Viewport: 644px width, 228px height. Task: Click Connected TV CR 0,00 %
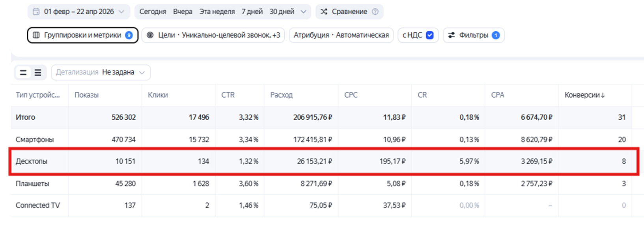pos(469,205)
